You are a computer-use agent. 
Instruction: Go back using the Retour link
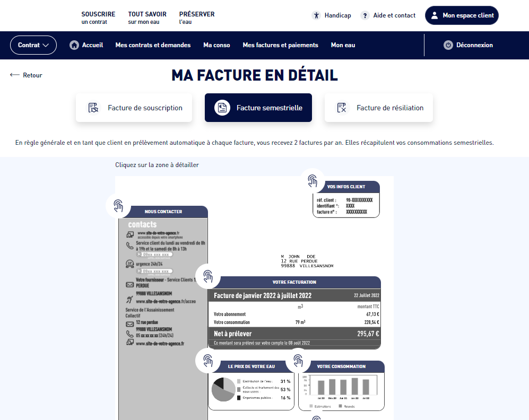[26, 75]
